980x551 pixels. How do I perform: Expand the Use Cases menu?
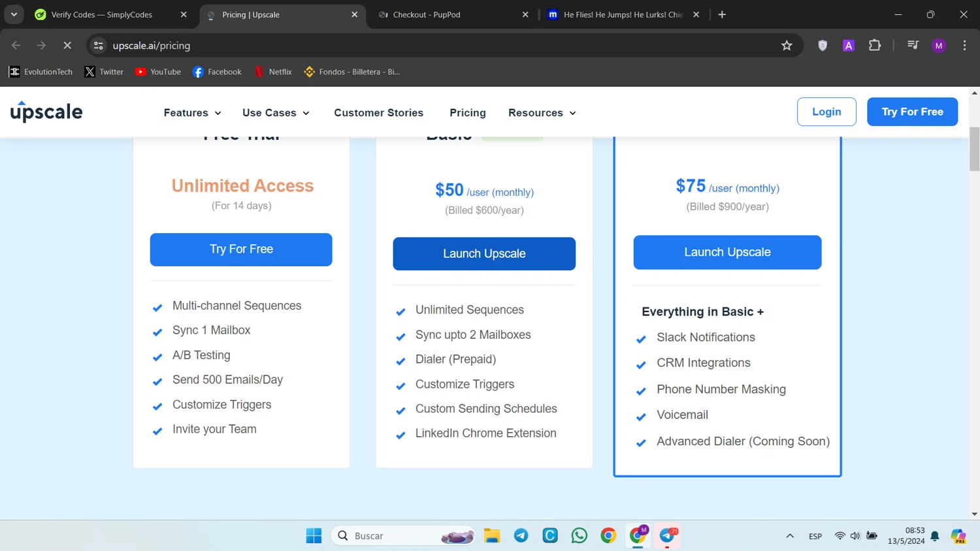pos(276,113)
